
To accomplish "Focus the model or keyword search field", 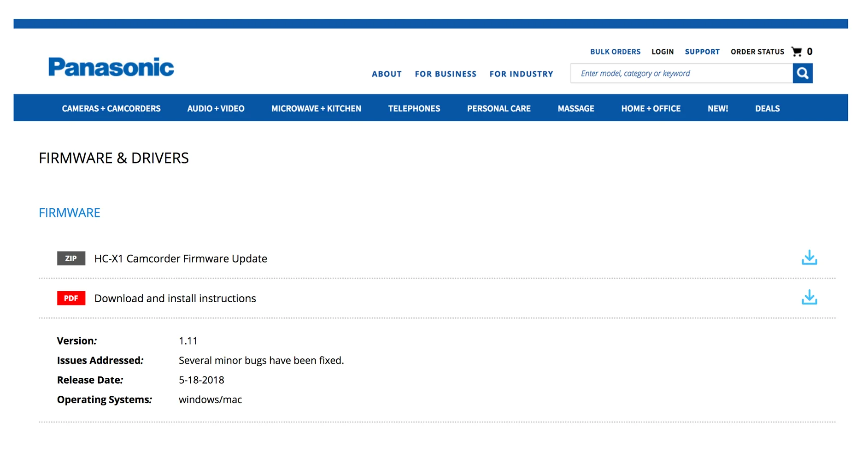I will click(x=681, y=73).
